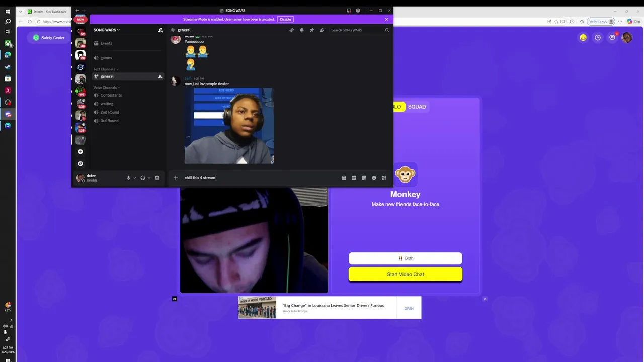Open Safety Center on Monkey page

tap(49, 38)
